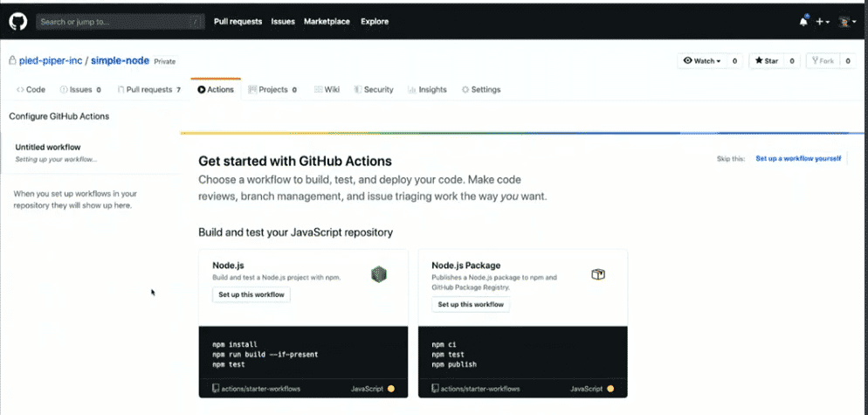Open Pull requests in top navigation
Viewport: 868px width, 415px height.
click(238, 22)
